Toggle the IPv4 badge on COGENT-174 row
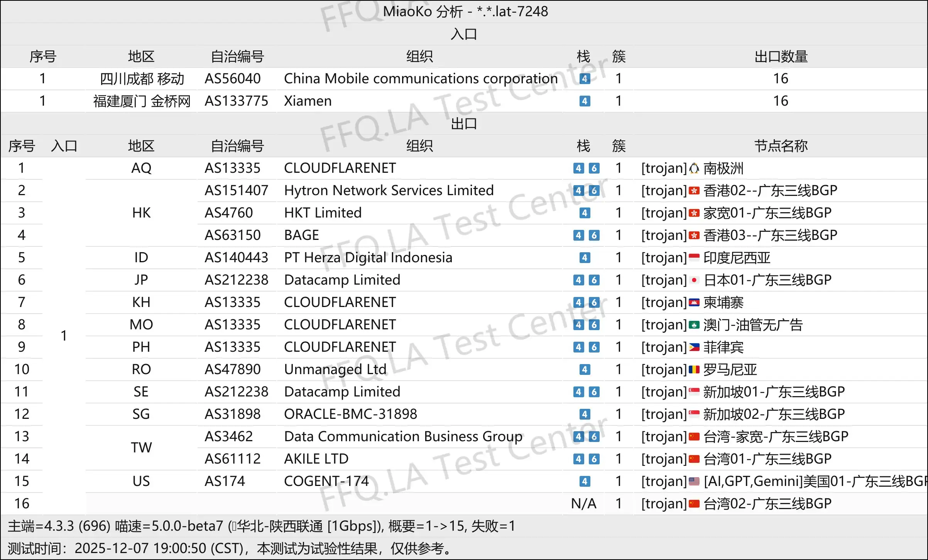 (585, 481)
